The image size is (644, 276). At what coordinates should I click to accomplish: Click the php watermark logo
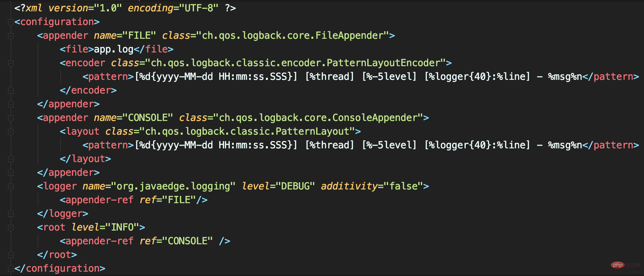click(x=618, y=265)
